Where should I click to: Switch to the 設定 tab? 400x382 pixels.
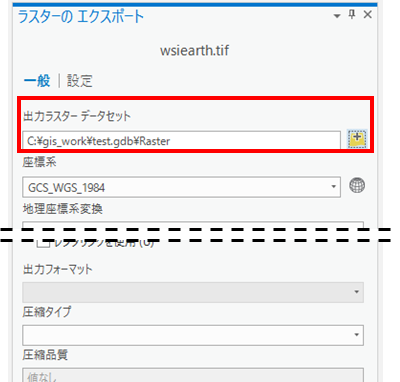tap(80, 81)
